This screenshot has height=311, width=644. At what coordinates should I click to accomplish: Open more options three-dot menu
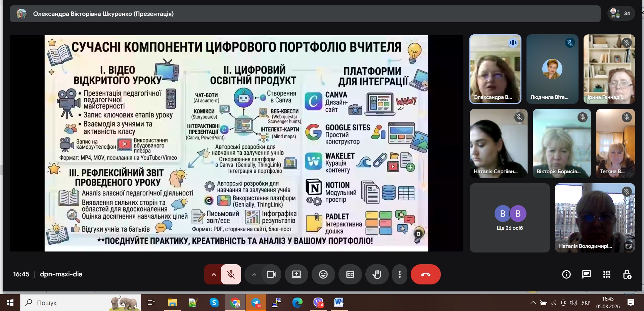tap(399, 274)
